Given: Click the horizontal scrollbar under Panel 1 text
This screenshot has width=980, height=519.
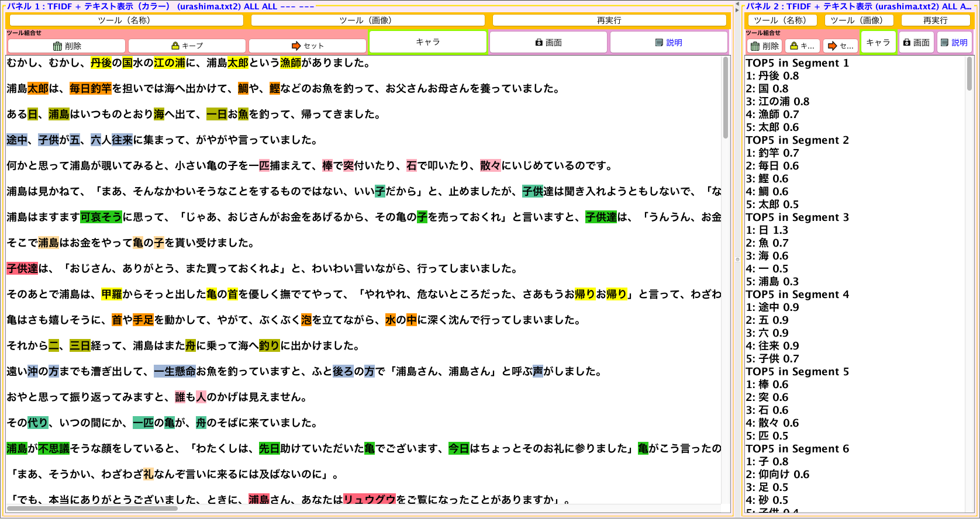Looking at the screenshot, I should (x=92, y=508).
